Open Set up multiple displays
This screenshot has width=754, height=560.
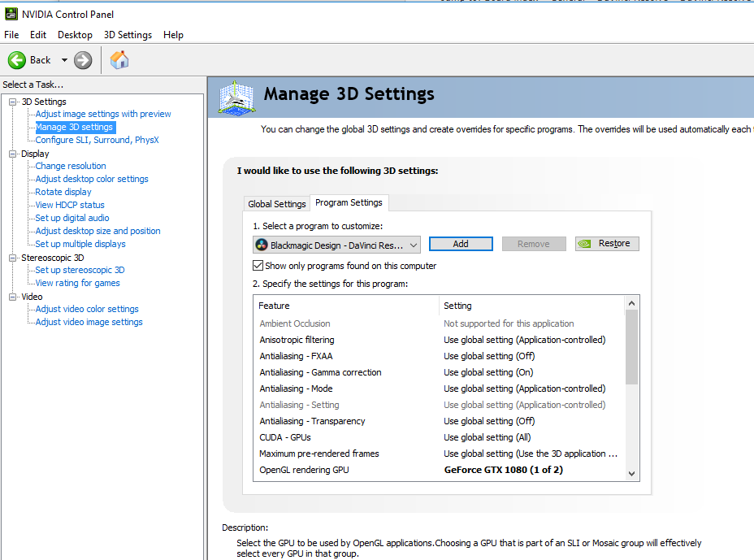tap(80, 244)
